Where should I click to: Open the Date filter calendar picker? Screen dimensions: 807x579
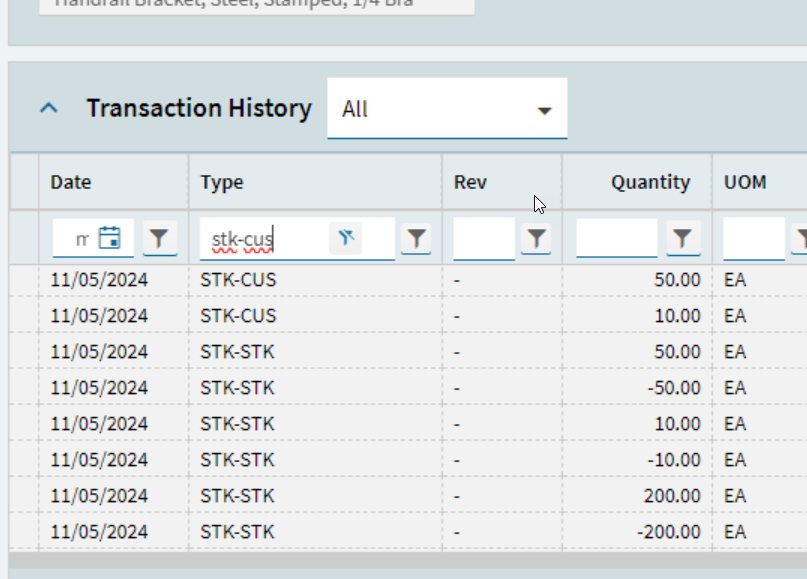click(x=110, y=238)
